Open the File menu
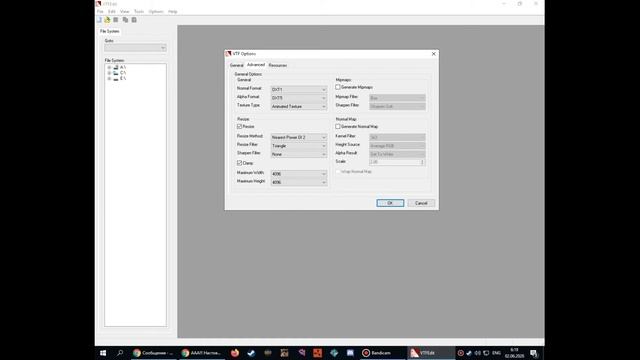640x360 pixels. [100, 11]
